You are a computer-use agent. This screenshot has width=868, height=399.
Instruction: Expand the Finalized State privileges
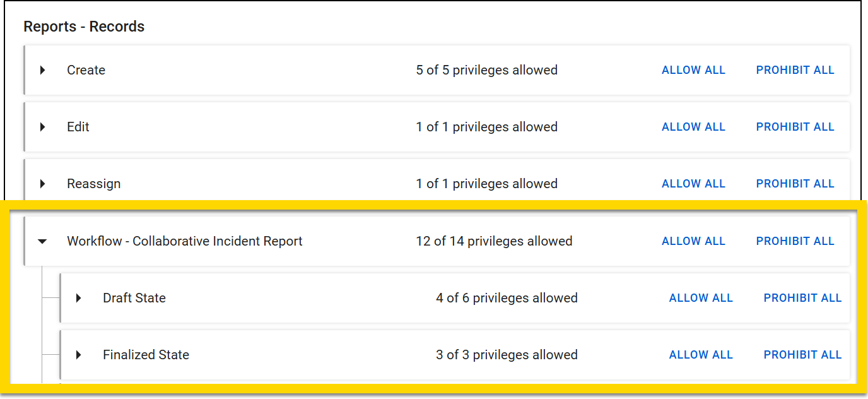pyautogui.click(x=78, y=354)
